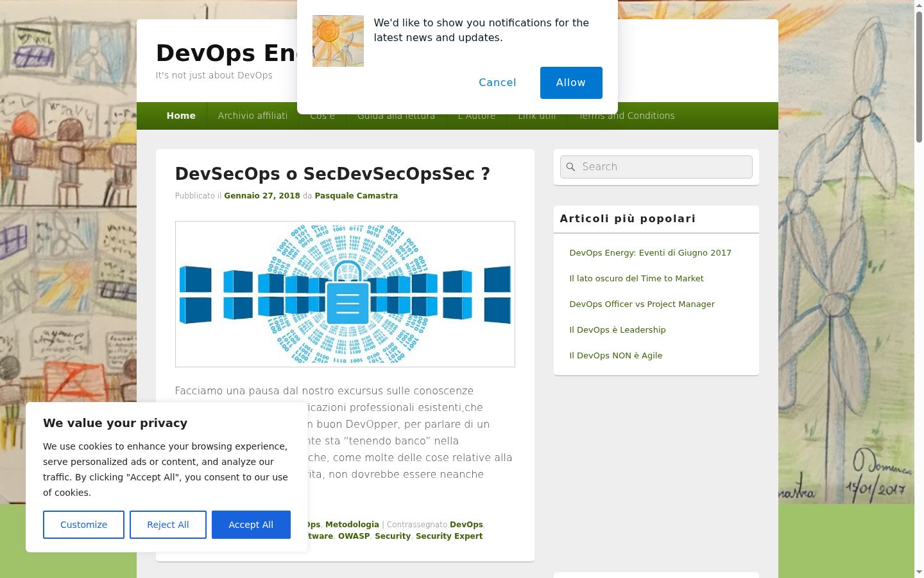Click the notification prompt sun image
The width and height of the screenshot is (924, 578).
[x=338, y=41]
